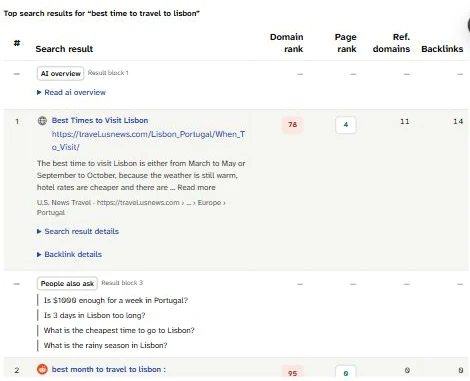
Task: Select question Is $1000 enough for a week in Portugal?
Action: click(116, 300)
